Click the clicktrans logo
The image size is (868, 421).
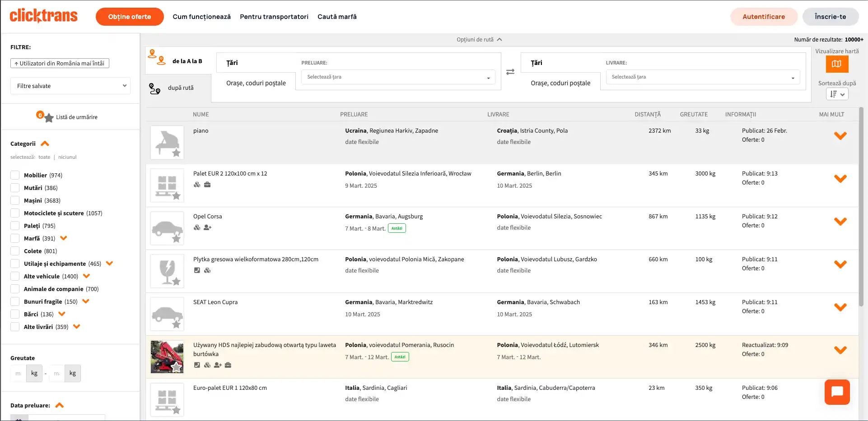coord(44,16)
